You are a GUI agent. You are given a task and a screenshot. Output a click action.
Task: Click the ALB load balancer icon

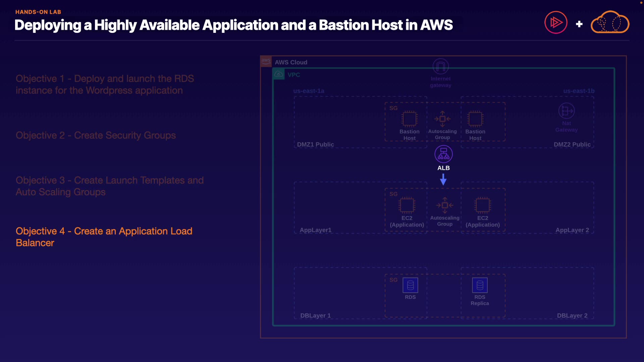pos(443,154)
